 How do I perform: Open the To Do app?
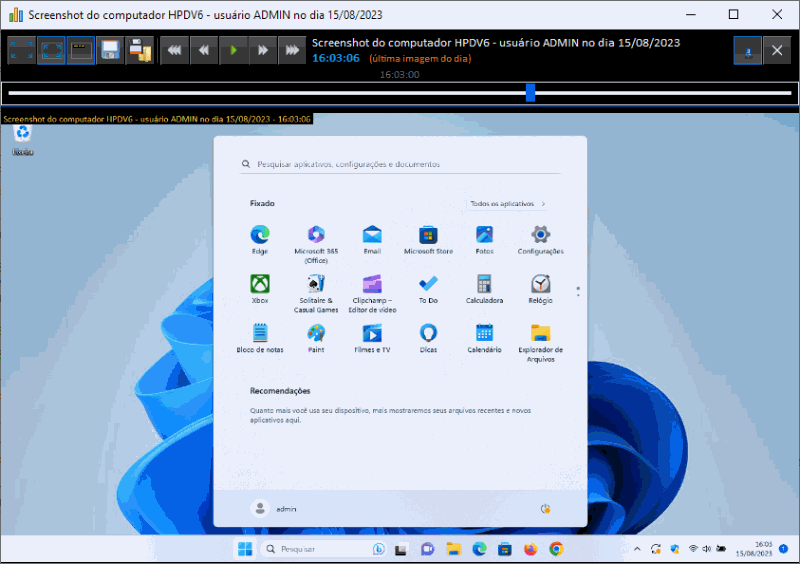428,289
